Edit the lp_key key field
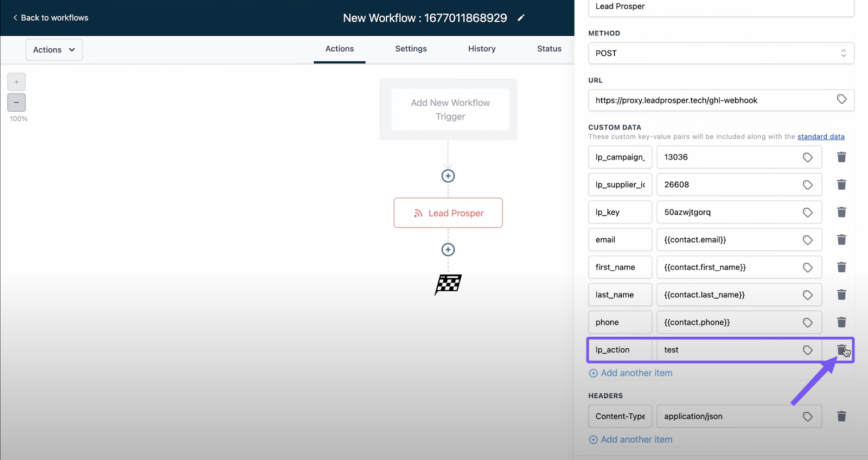 click(x=620, y=212)
